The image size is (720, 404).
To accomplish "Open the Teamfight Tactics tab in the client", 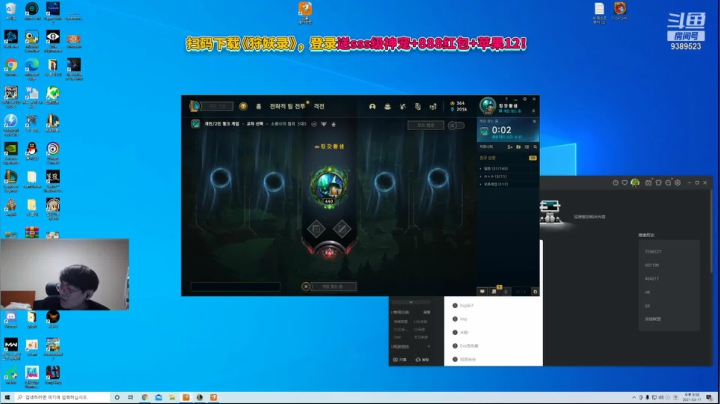I will [x=287, y=107].
